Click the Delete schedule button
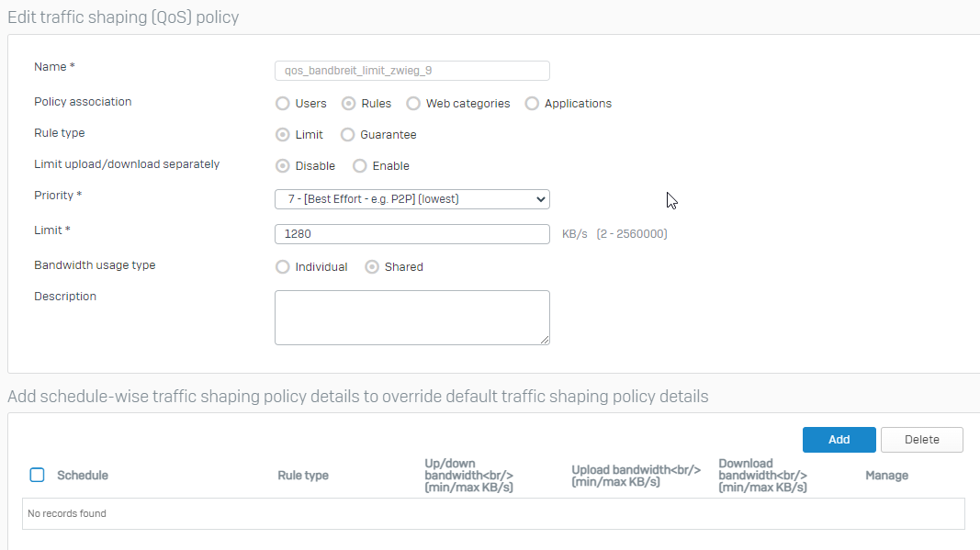980x550 pixels. pyautogui.click(x=922, y=440)
